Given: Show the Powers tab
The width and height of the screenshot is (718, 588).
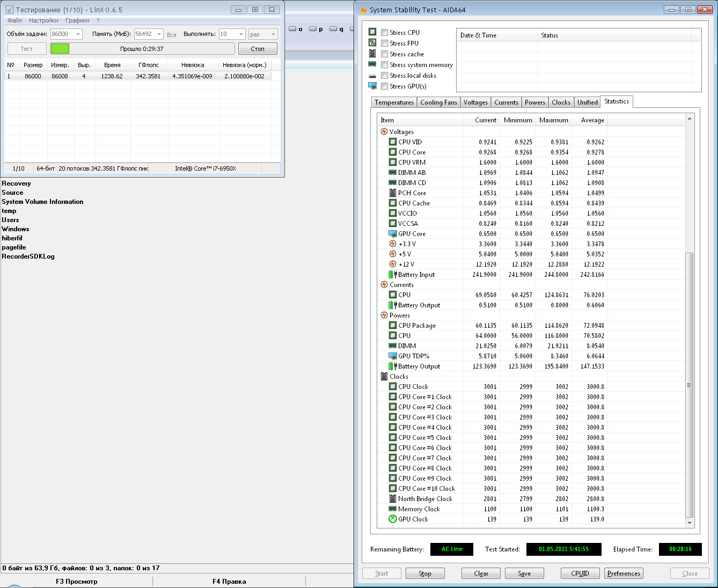Looking at the screenshot, I should click(534, 102).
